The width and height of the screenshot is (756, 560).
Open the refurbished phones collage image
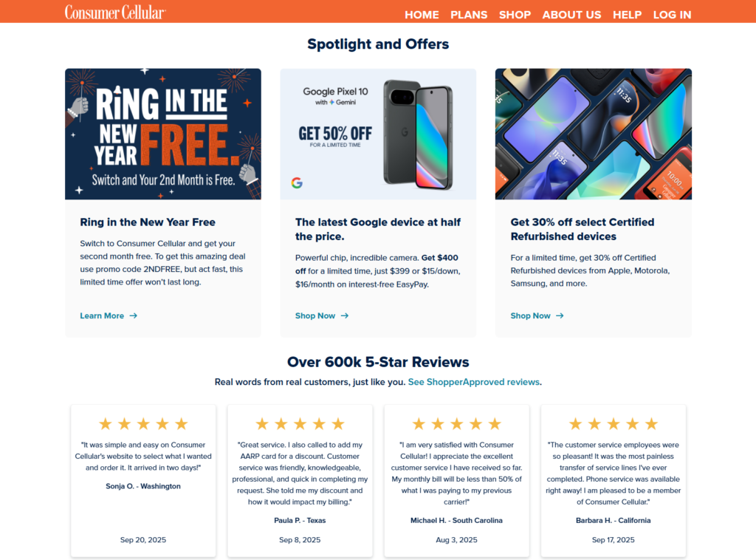coord(594,134)
